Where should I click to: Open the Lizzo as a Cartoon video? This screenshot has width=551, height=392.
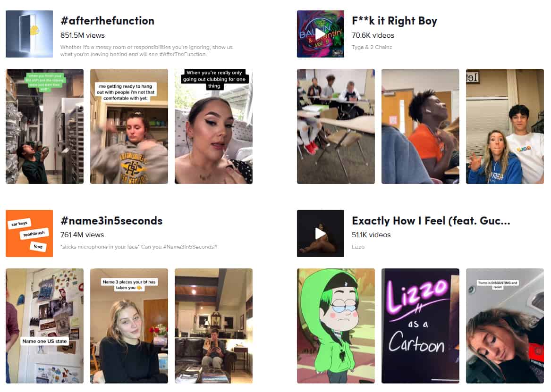[420, 325]
